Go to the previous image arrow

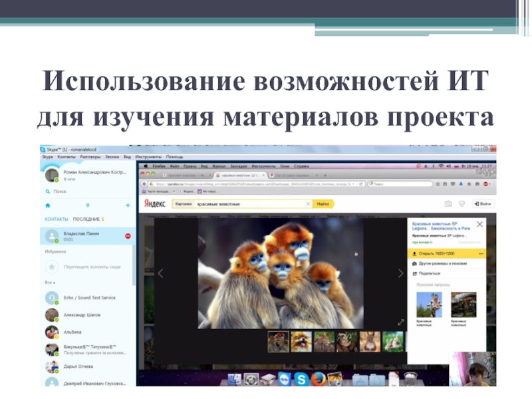point(160,273)
